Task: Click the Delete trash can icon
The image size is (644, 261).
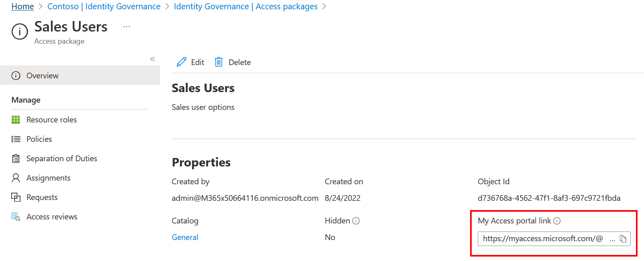Action: pos(219,62)
